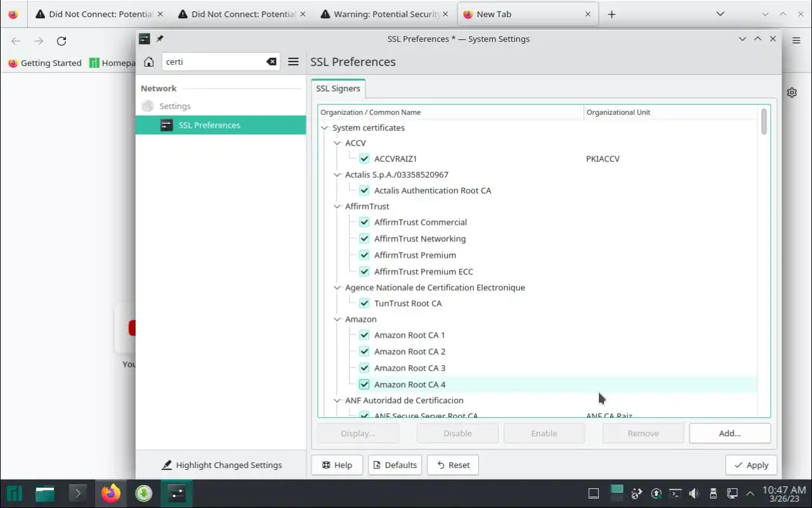Switch to first Did Not Connect tab
Viewport: 812px width, 508px height.
100,14
